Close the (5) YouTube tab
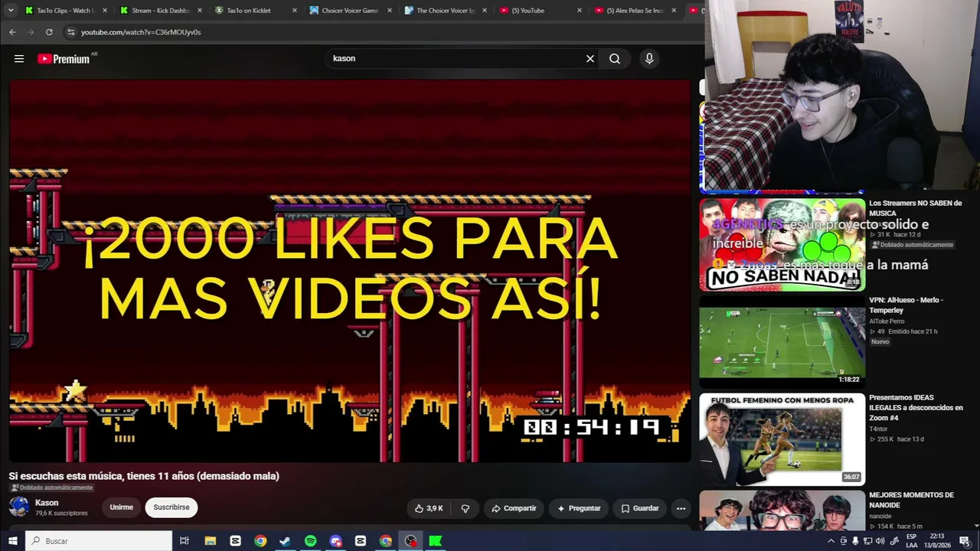980x551 pixels. tap(580, 11)
